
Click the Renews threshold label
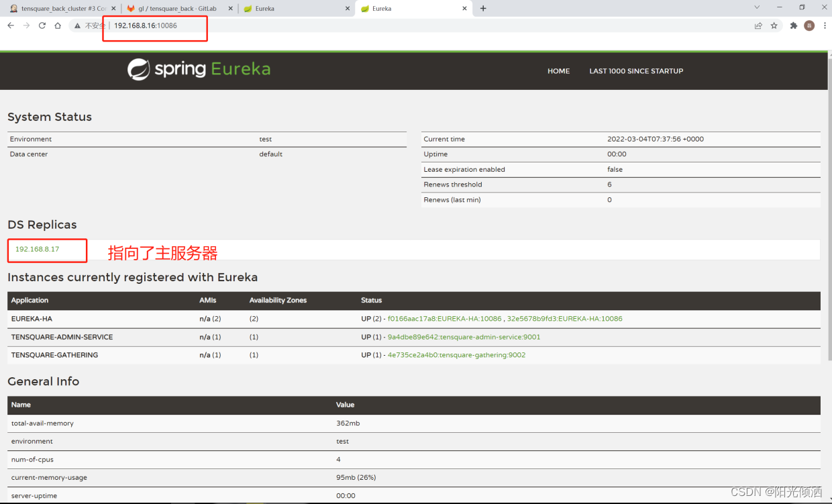point(452,185)
